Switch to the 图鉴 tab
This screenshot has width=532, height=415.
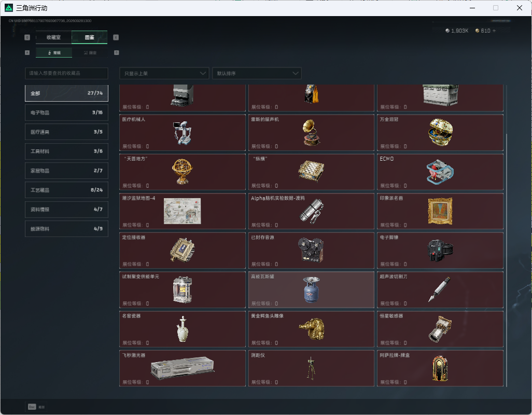[x=90, y=37]
